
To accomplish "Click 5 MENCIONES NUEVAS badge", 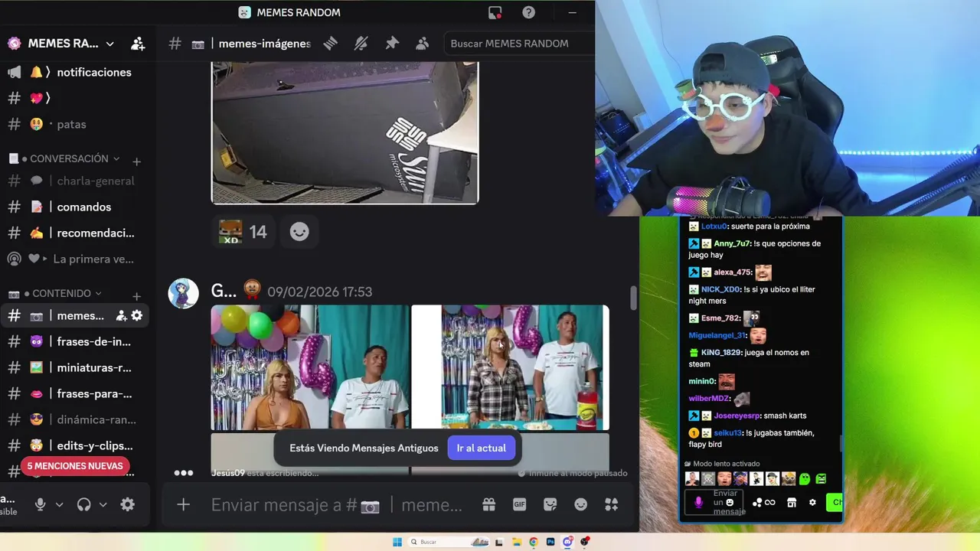I will (75, 465).
